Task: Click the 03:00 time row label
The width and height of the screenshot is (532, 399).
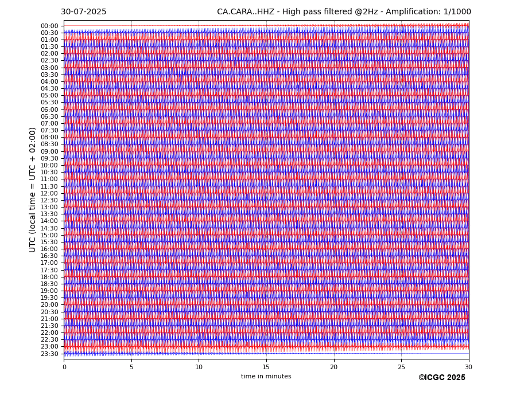Action: pyautogui.click(x=49, y=68)
